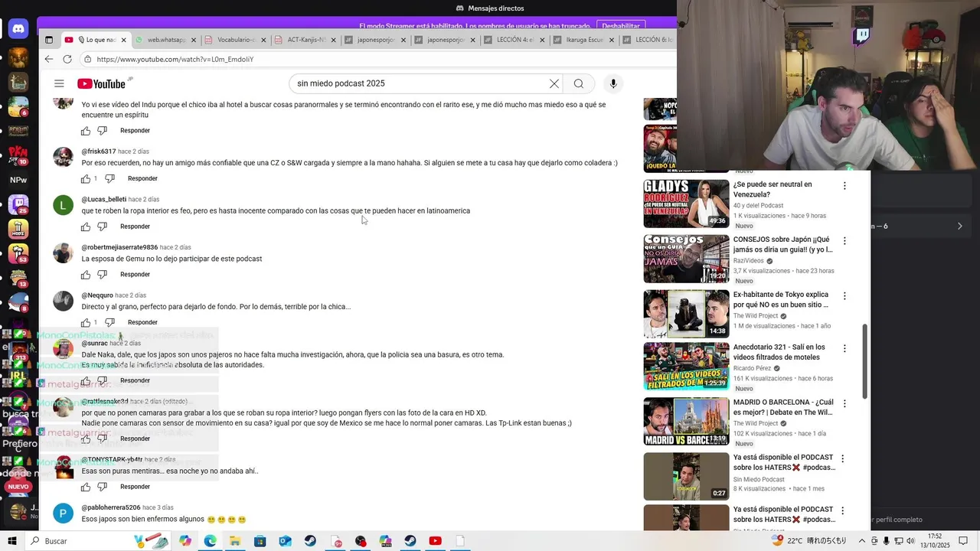
Task: Open Outlook from the Windows taskbar
Action: 285,541
